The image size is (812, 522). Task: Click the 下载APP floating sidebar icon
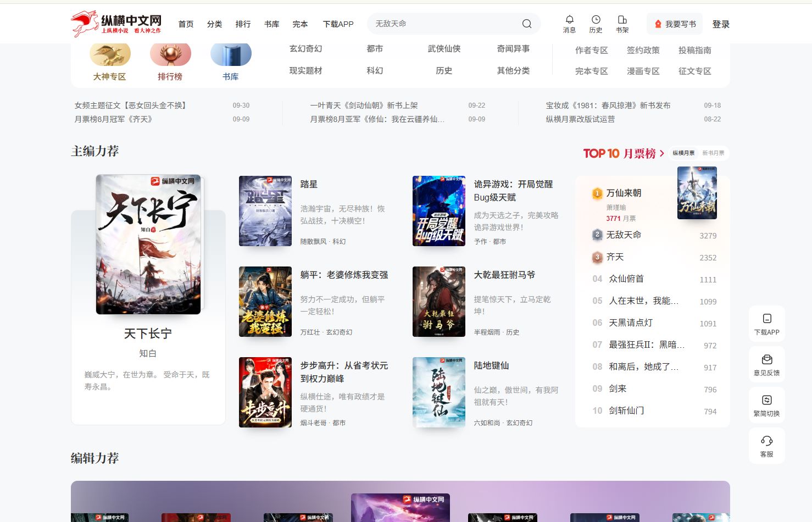[766, 319]
